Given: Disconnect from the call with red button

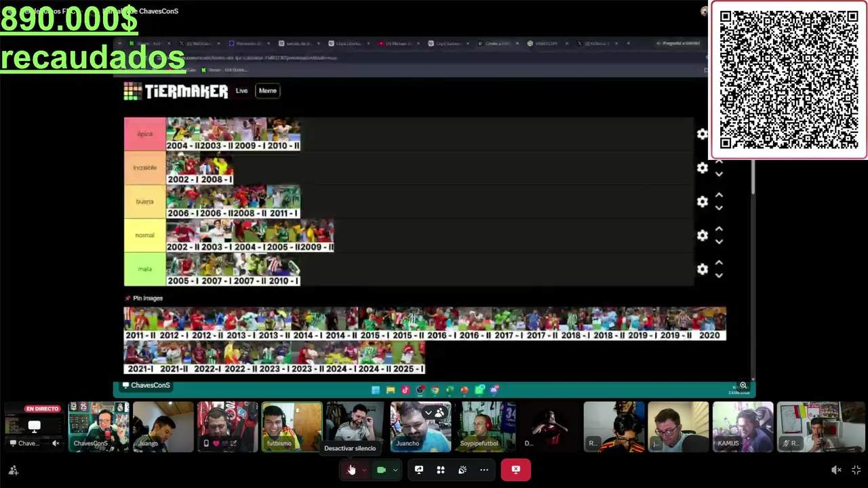Looking at the screenshot, I should point(516,470).
